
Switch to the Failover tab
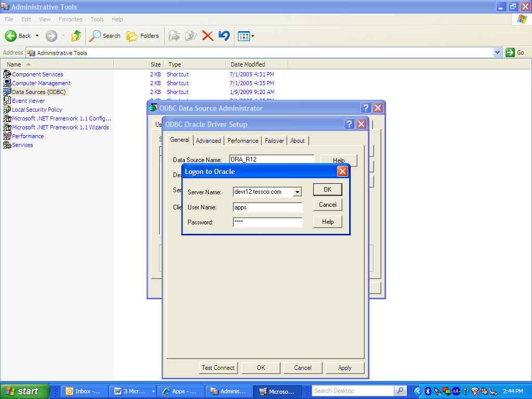click(274, 141)
